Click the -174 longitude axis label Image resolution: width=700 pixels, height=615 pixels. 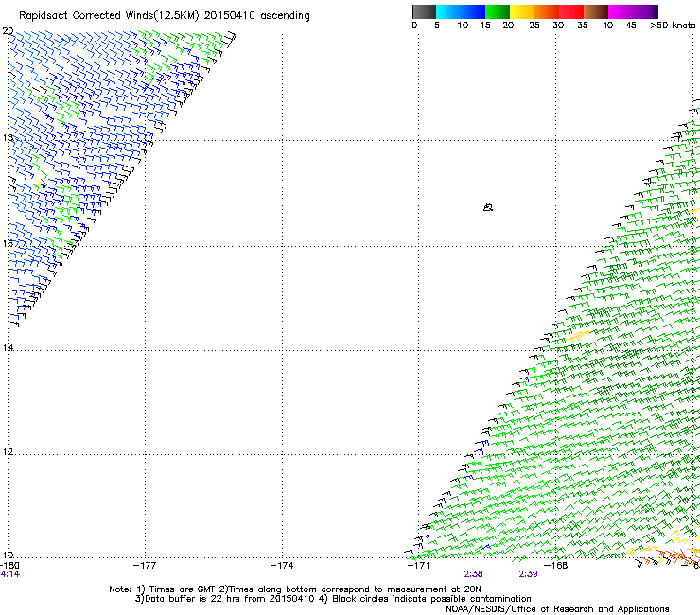click(x=282, y=566)
